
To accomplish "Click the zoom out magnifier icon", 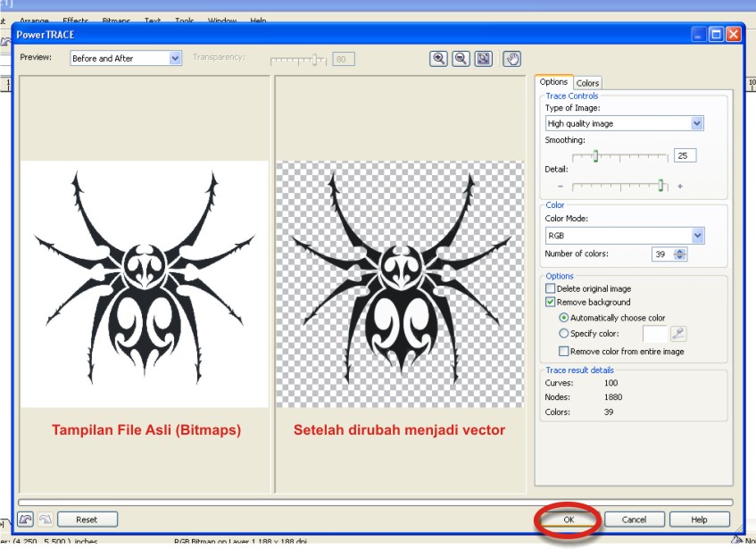I will coord(461,59).
